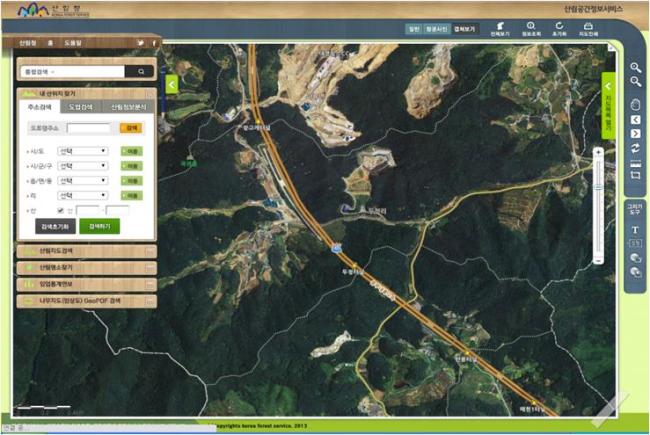Viewport: 650px width, 435px height.
Task: Switch map to 일반 normal view
Action: pos(414,29)
